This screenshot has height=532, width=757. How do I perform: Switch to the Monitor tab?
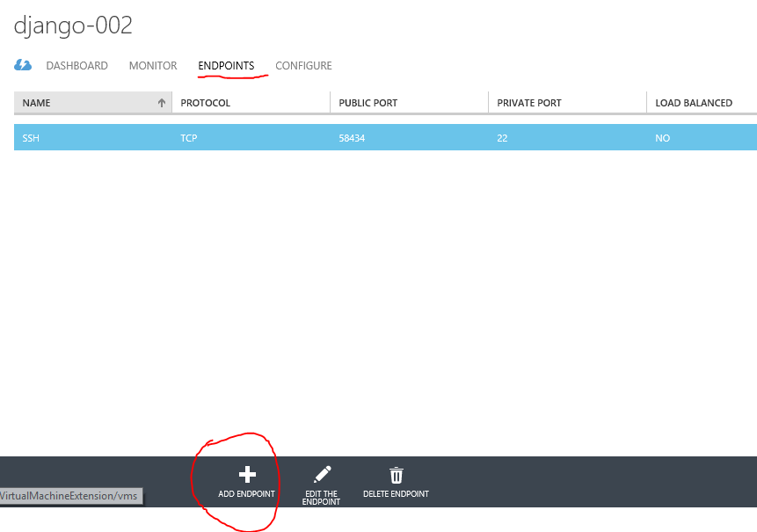(x=153, y=66)
